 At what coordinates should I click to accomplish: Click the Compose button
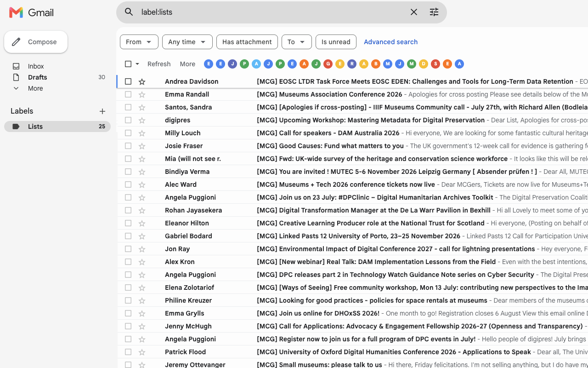click(x=36, y=42)
